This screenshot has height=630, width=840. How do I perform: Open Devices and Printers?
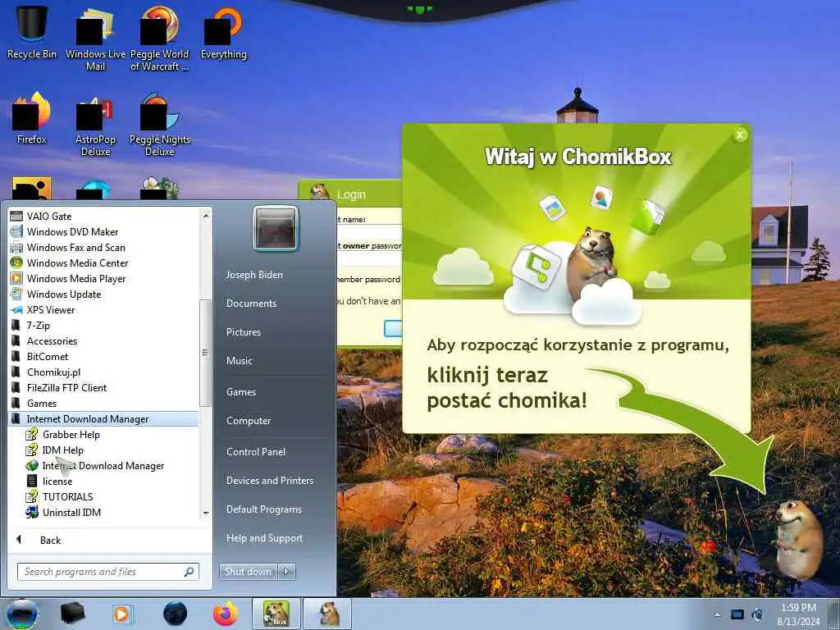pos(270,481)
